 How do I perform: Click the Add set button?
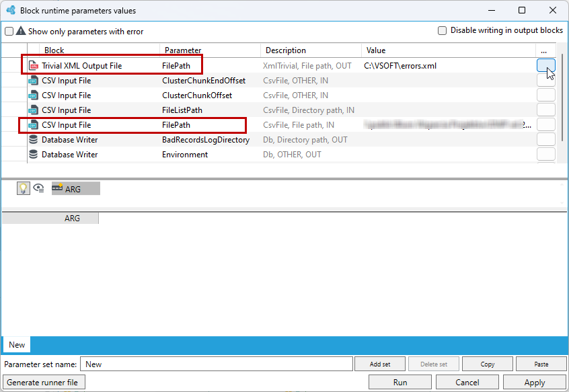pyautogui.click(x=380, y=364)
